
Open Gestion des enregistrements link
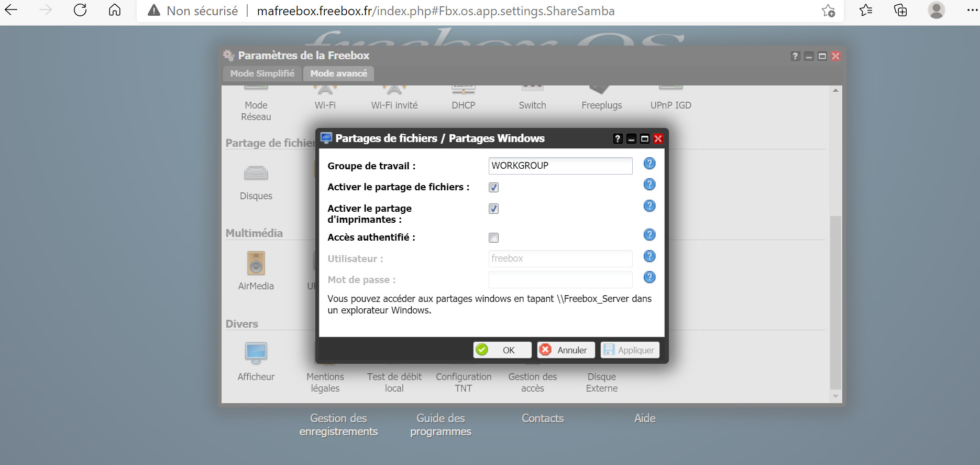pos(339,425)
